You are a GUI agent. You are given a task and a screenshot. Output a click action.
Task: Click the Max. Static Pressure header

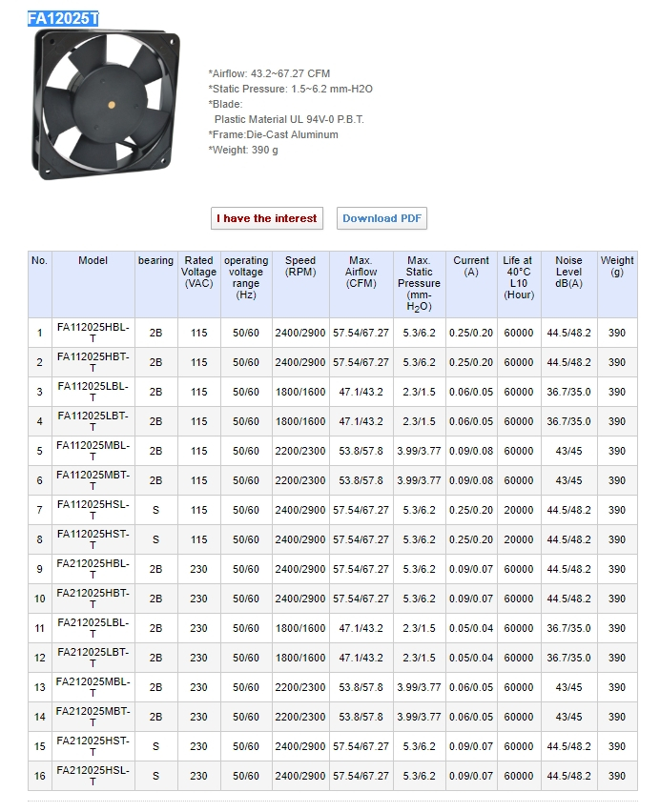[419, 283]
